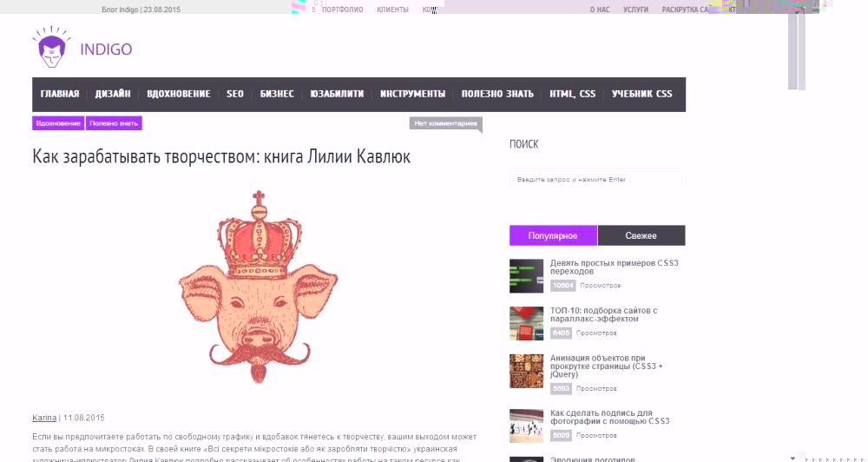
Task: Go to the О НАС page
Action: (600, 10)
